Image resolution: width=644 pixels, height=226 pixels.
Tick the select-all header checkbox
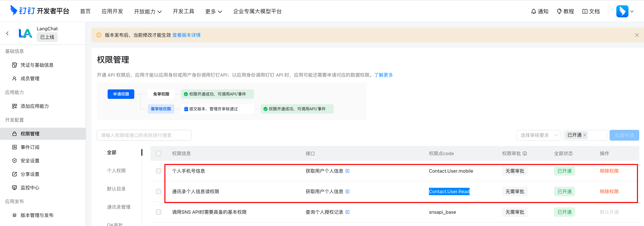click(159, 153)
